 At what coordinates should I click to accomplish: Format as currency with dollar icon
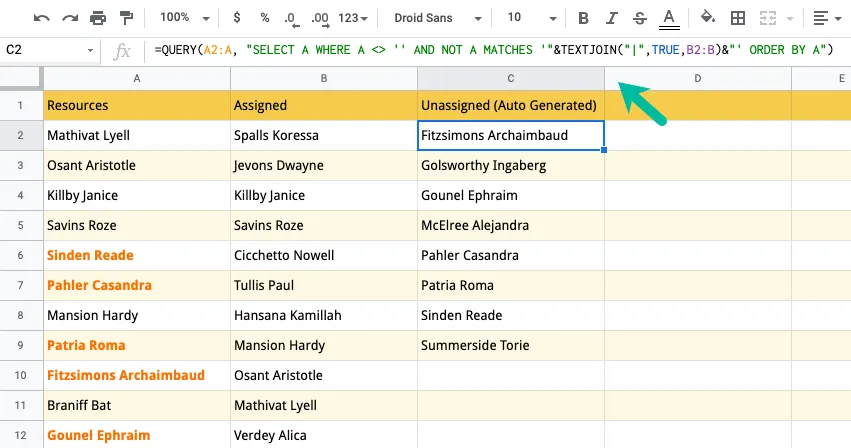pos(237,18)
